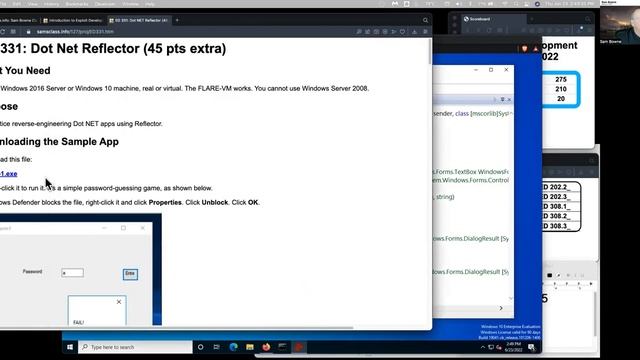Open the browser menu icon at toolbar end
The height and width of the screenshot is (360, 640).
point(425,31)
